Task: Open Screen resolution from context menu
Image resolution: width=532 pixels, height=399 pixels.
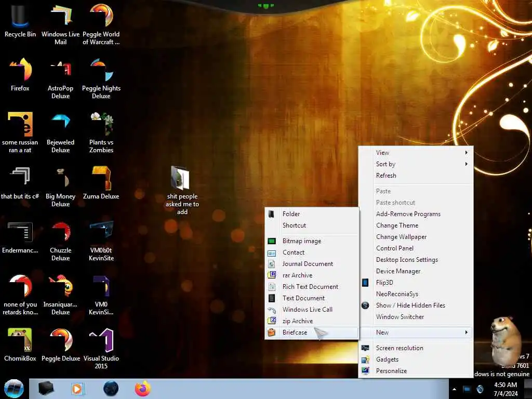Action: (416, 348)
